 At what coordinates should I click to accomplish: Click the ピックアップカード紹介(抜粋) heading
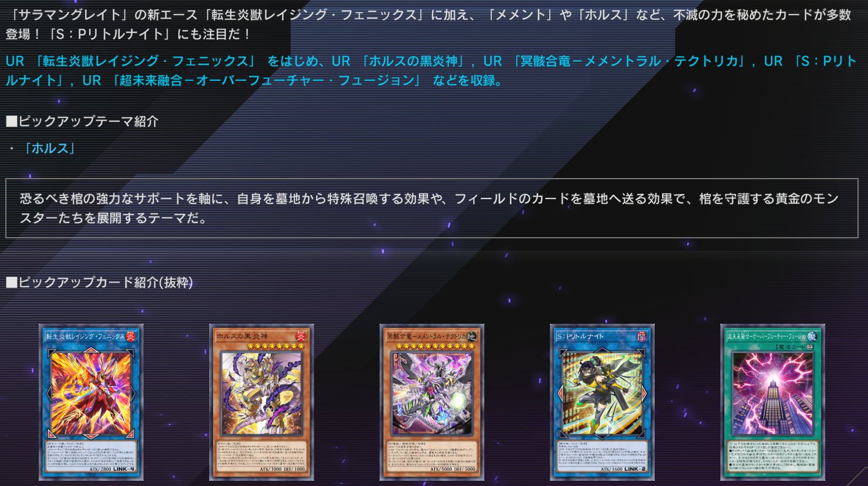pyautogui.click(x=100, y=282)
